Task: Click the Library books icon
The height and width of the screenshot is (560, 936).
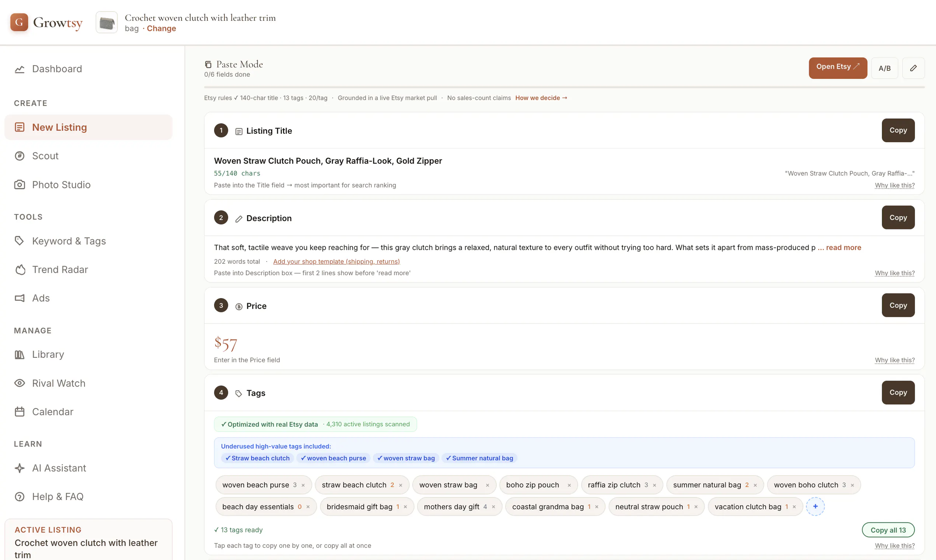Action: coord(20,354)
